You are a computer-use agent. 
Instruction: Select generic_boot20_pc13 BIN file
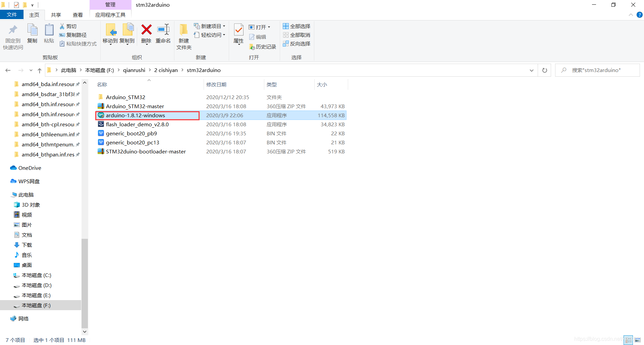coord(132,142)
